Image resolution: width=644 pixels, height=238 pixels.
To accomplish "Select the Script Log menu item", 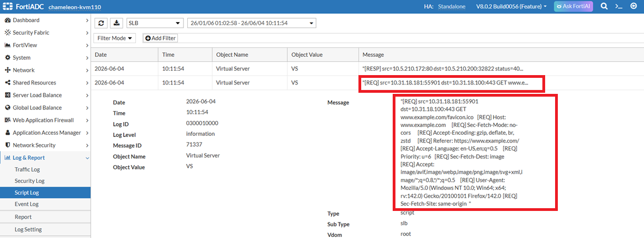I will coord(45,193).
